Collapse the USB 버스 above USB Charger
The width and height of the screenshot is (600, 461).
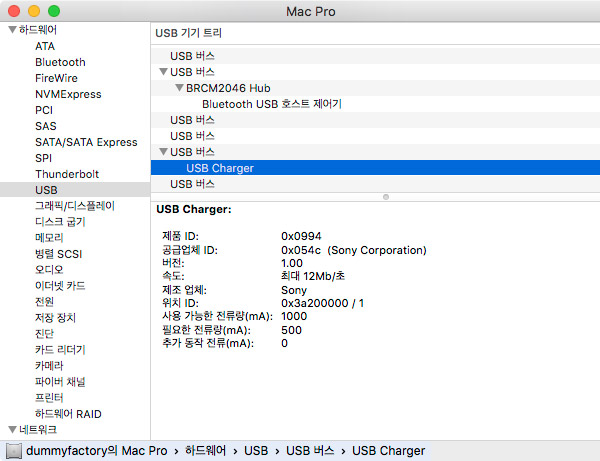[x=163, y=152]
